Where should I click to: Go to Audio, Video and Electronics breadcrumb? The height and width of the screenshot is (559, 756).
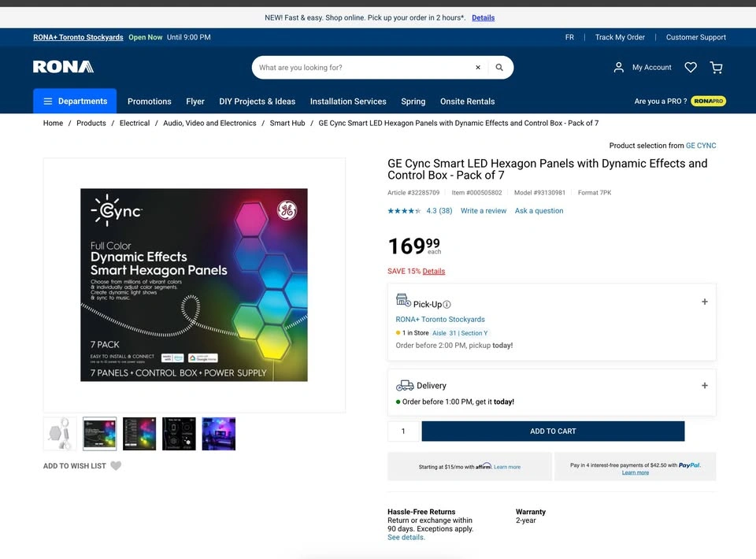[x=209, y=124]
